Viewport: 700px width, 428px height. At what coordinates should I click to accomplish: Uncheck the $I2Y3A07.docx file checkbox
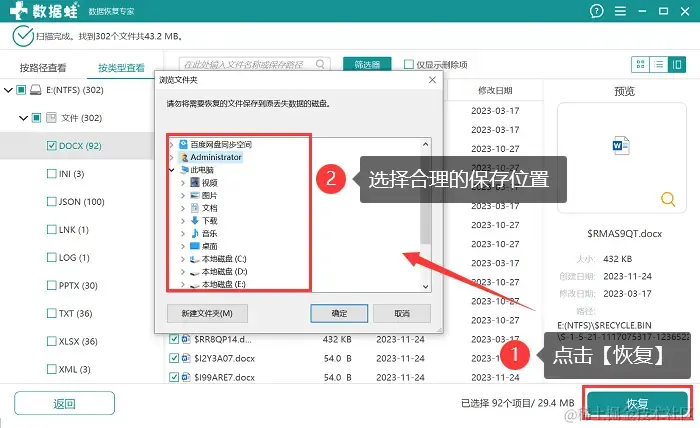pyautogui.click(x=174, y=358)
